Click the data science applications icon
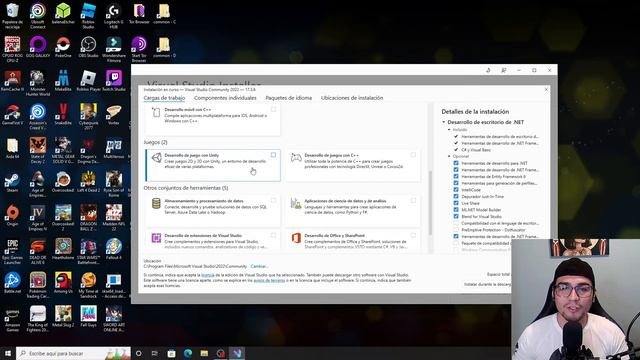The width and height of the screenshot is (640, 360). tap(296, 203)
